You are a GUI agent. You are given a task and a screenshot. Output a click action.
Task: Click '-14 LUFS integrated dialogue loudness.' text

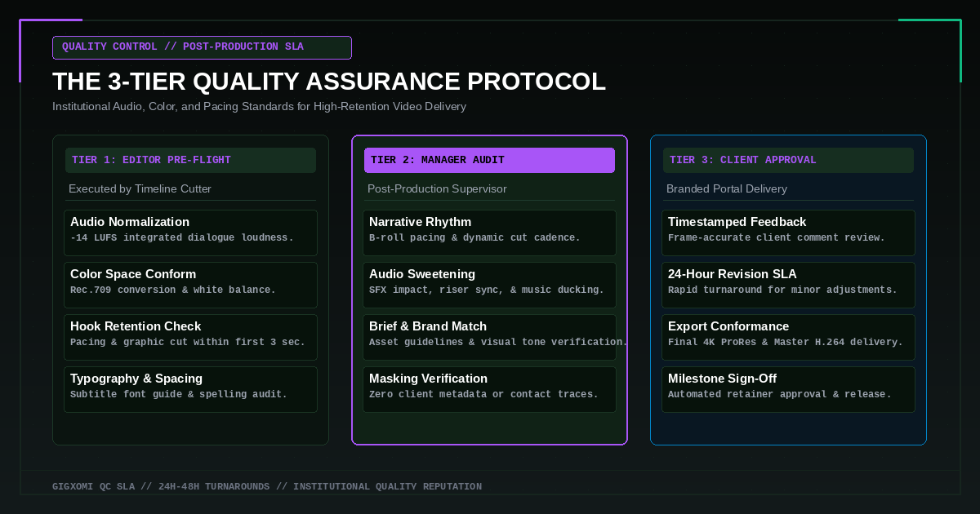click(182, 237)
